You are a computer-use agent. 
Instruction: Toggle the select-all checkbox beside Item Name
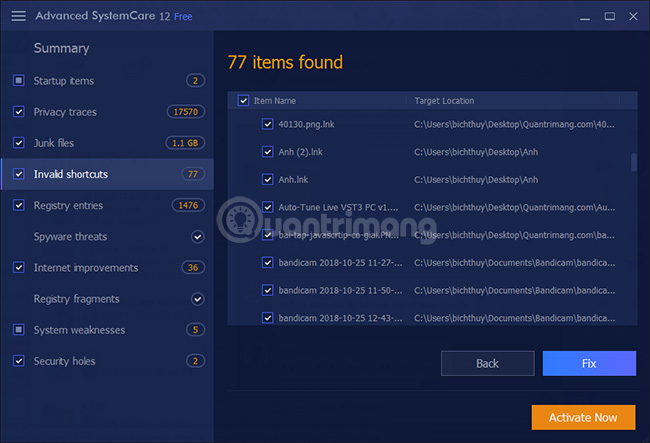243,101
